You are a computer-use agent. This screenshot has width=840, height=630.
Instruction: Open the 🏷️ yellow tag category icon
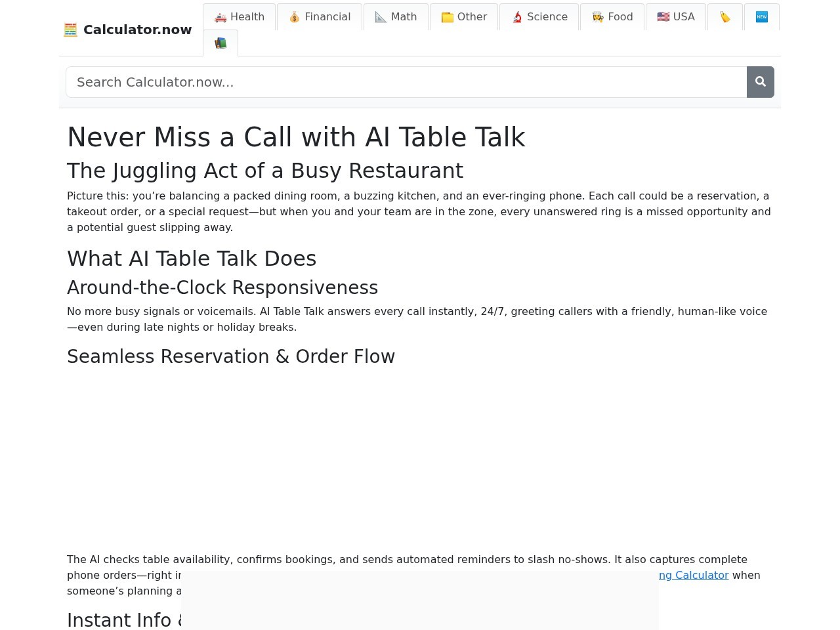pos(724,17)
